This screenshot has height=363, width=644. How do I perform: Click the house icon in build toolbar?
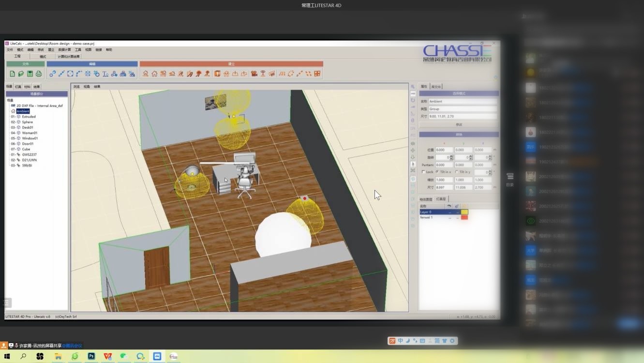[x=154, y=74]
